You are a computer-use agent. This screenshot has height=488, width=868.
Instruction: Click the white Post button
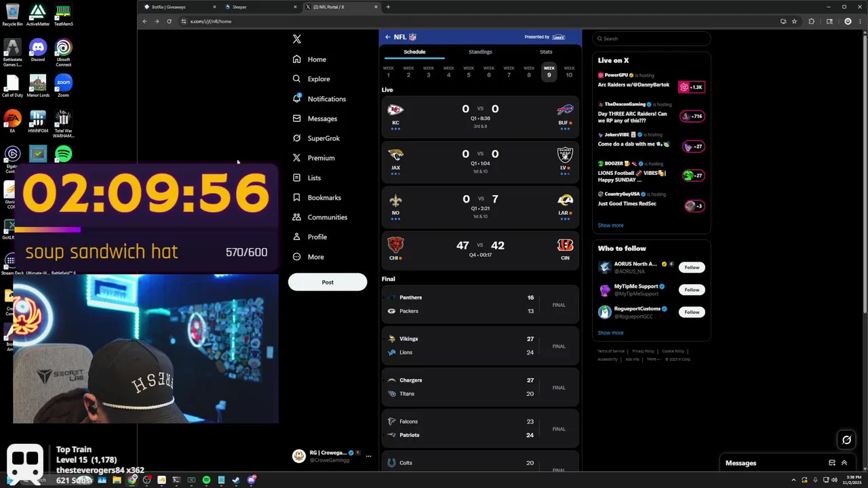click(x=328, y=282)
